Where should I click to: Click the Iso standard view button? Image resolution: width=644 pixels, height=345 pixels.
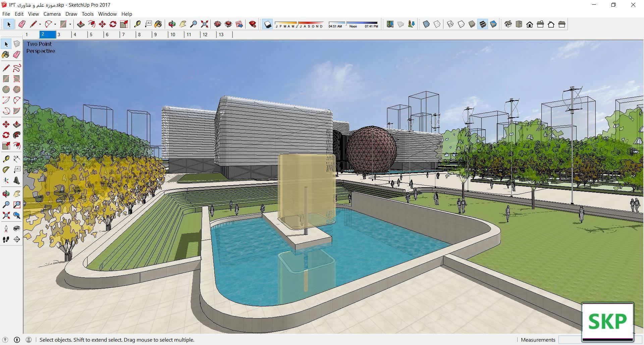pos(508,24)
